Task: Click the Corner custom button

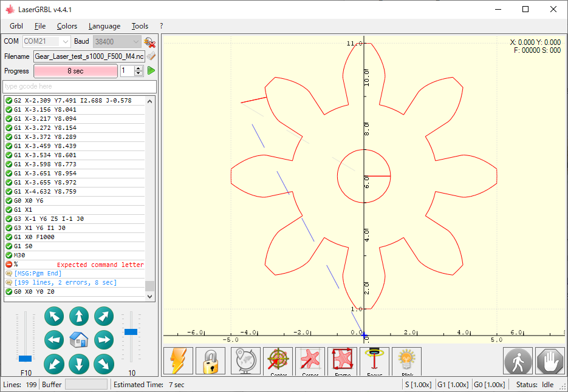Action: (x=310, y=361)
